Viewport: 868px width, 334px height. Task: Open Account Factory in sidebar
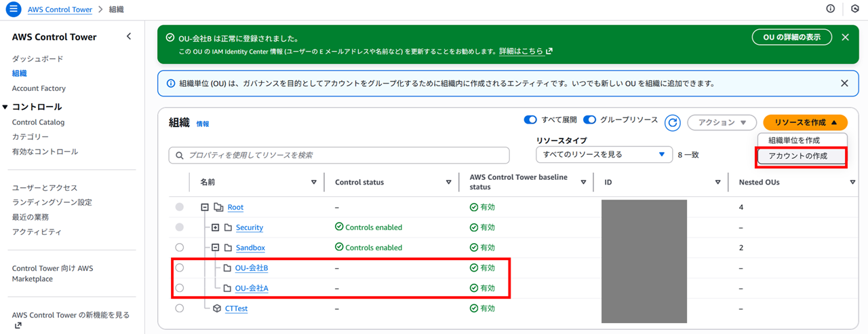coord(39,88)
